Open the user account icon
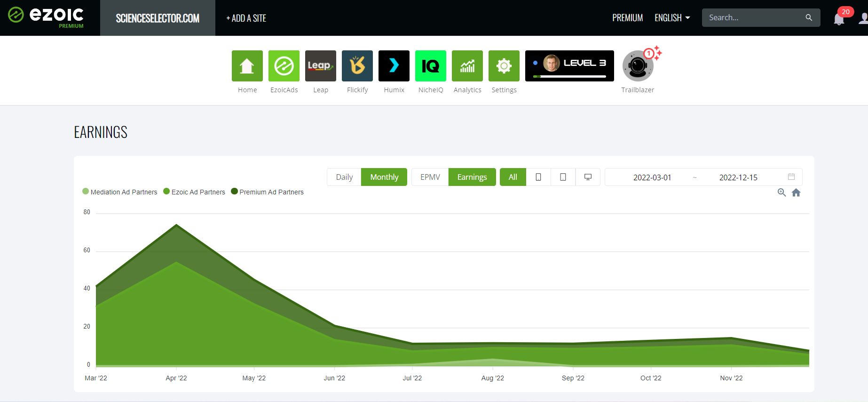Viewport: 868px width, 402px height. tap(863, 18)
